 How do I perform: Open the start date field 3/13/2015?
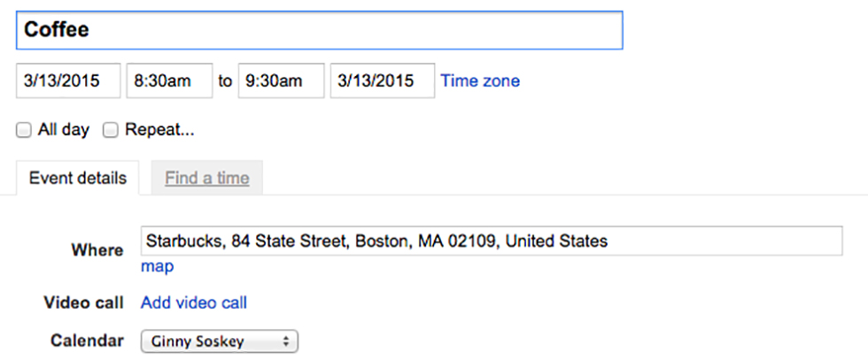point(68,81)
